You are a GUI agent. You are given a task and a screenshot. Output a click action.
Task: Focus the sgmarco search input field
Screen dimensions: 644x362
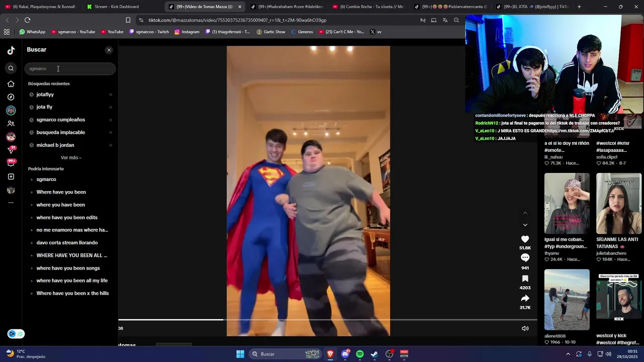point(70,68)
